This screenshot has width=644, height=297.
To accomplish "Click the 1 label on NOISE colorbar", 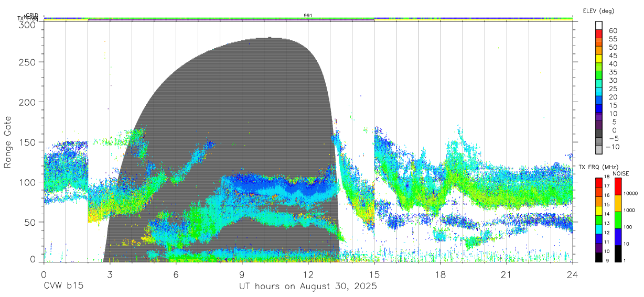I will coord(624,260).
